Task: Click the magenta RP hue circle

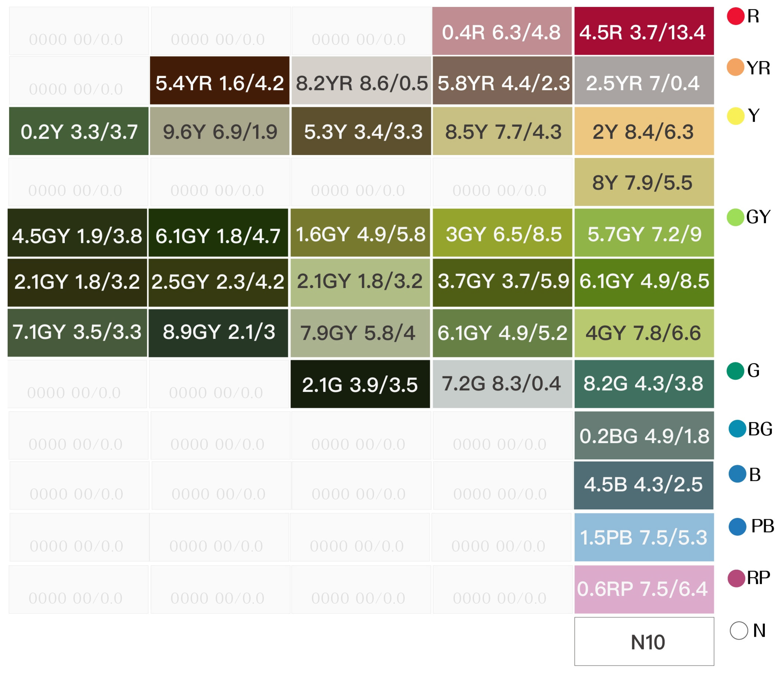Action: tap(736, 578)
